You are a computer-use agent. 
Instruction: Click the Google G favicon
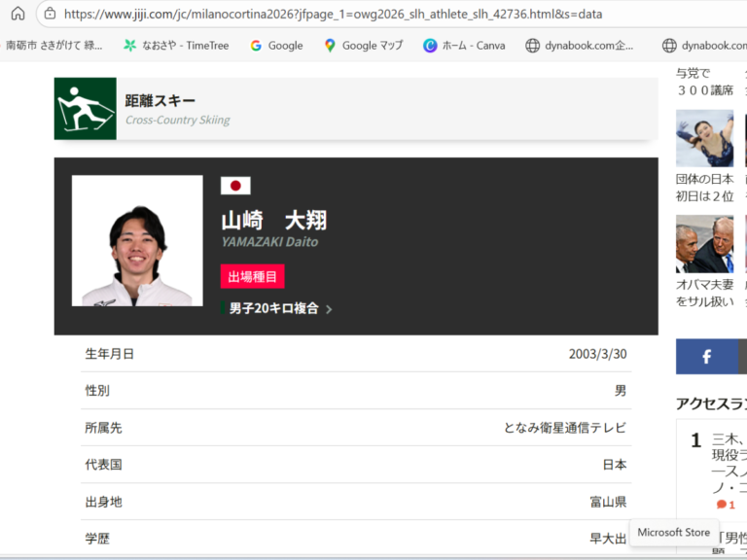(x=256, y=46)
